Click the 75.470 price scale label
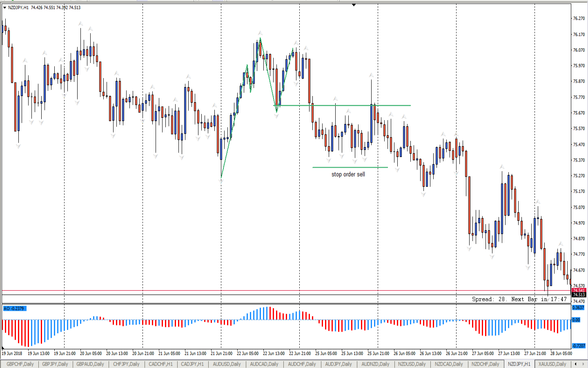The height and width of the screenshot is (368, 588). click(579, 144)
